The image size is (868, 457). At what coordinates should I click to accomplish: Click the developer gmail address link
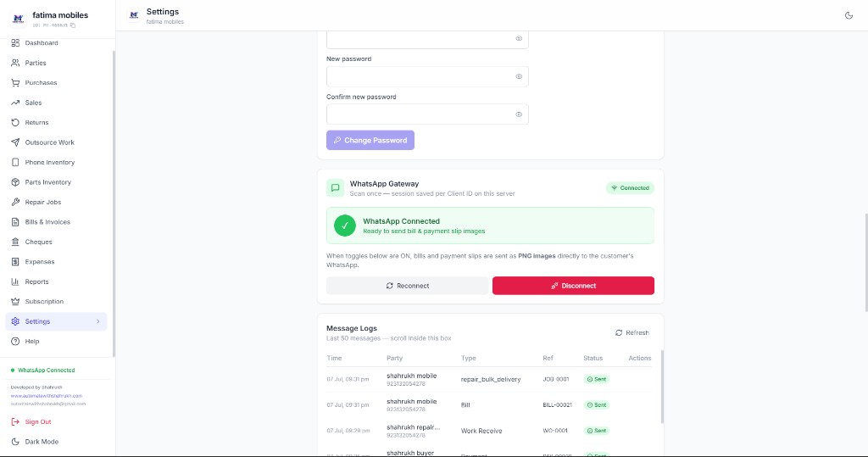(48, 404)
